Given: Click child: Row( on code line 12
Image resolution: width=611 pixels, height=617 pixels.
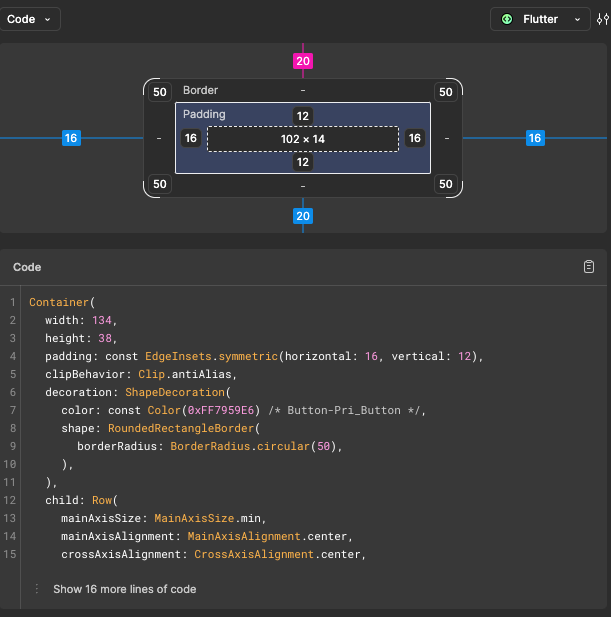Looking at the screenshot, I should [x=81, y=500].
